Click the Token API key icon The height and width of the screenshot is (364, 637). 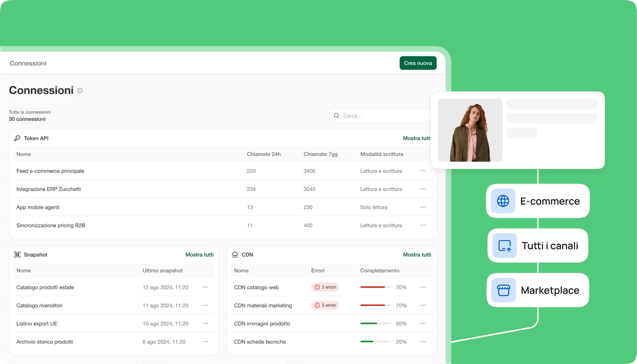click(x=17, y=138)
